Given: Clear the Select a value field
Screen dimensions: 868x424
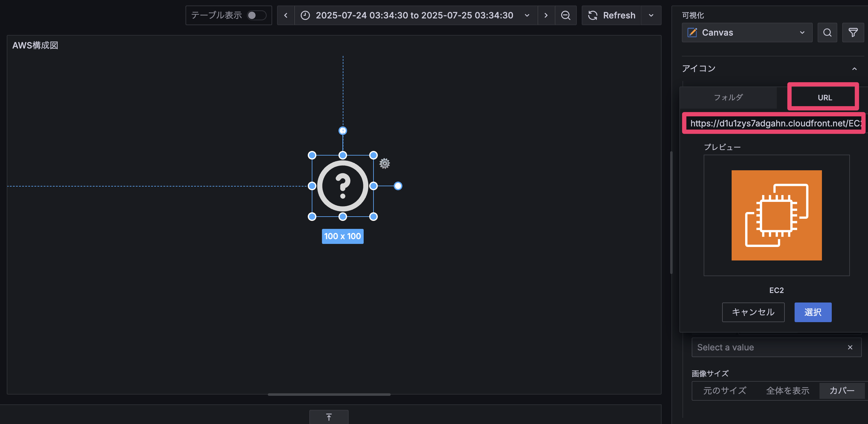Looking at the screenshot, I should tap(850, 347).
